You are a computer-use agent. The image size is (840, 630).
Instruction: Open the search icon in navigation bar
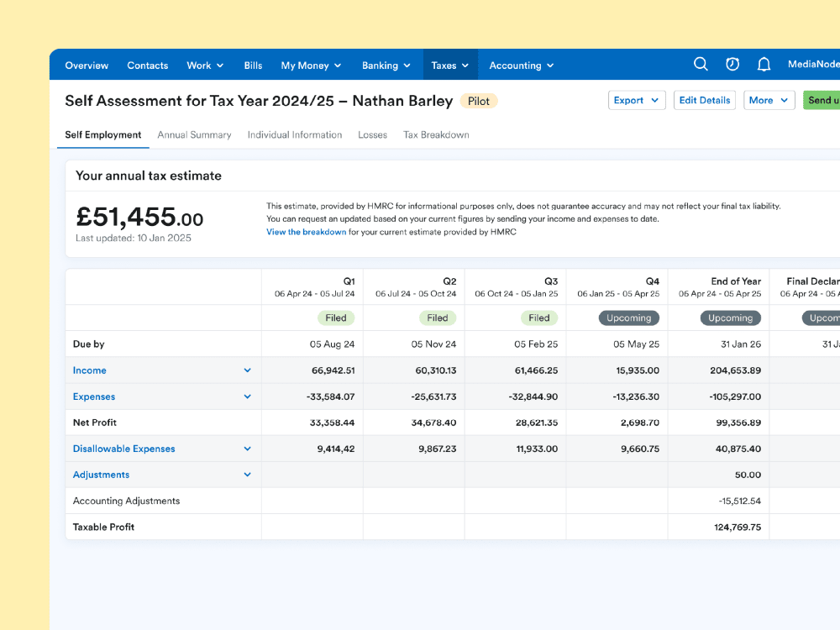click(x=701, y=64)
